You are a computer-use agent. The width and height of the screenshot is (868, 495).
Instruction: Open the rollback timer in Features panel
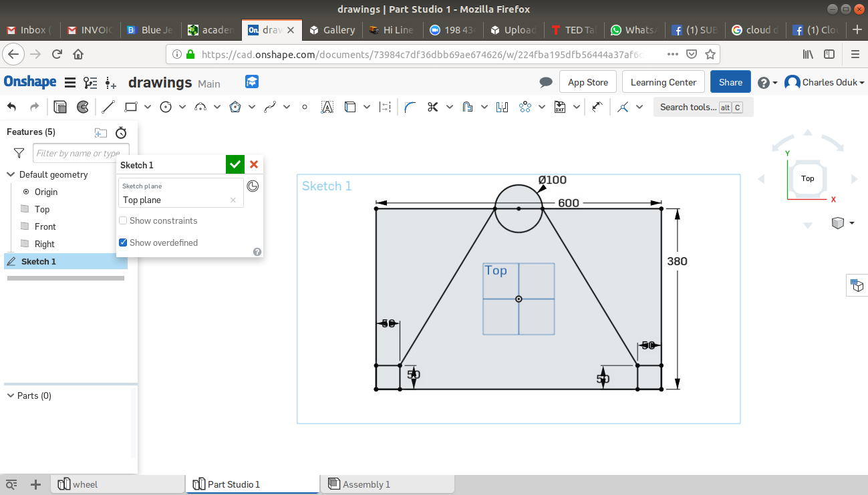[121, 132]
